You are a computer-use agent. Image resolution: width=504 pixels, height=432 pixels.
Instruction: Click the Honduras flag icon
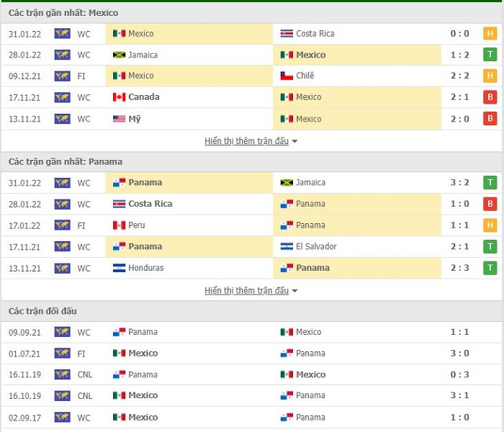(x=119, y=268)
